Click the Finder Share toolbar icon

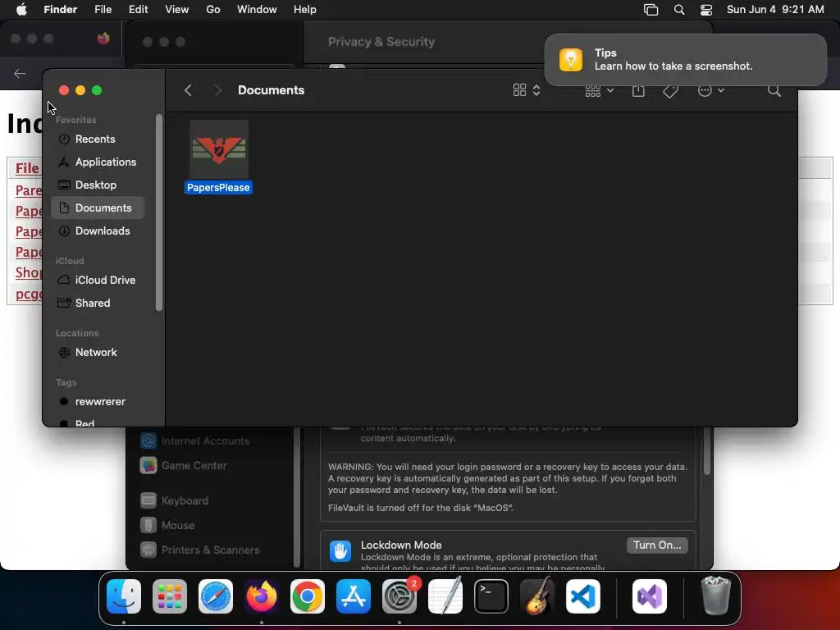click(638, 91)
